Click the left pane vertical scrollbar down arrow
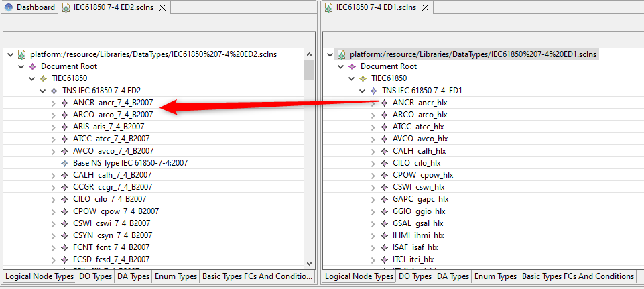 coord(309,264)
